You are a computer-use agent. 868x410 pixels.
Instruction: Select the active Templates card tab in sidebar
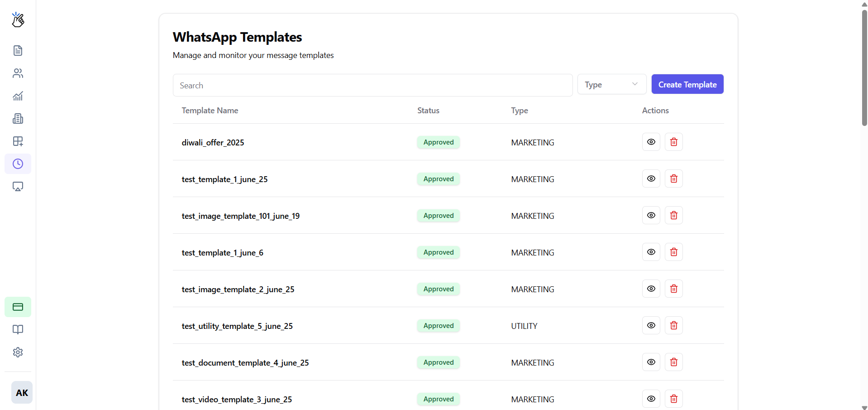18,307
